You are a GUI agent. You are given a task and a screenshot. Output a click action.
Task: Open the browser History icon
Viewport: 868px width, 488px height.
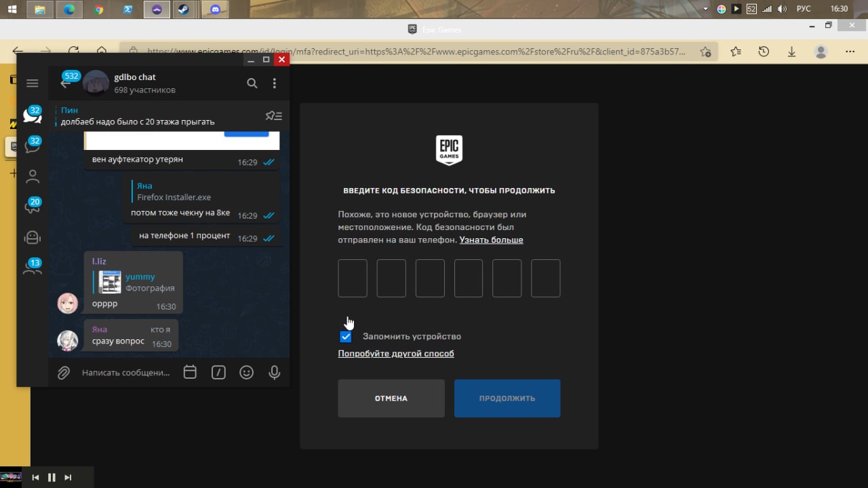(x=764, y=52)
